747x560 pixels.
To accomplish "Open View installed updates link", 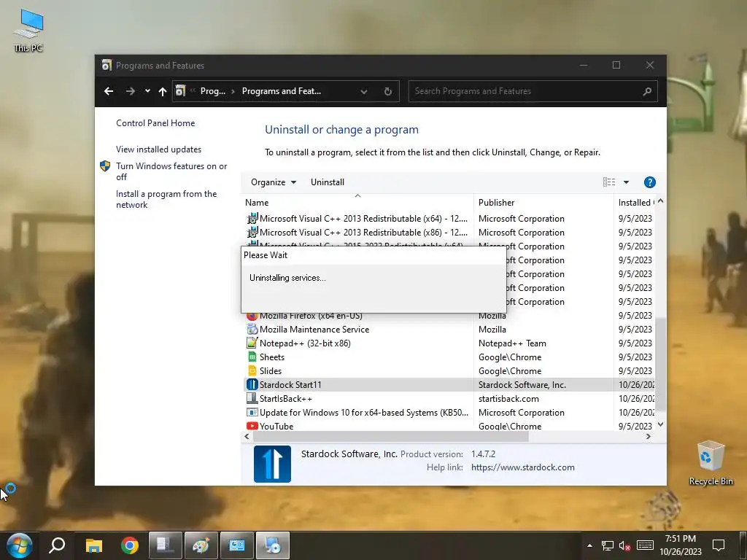I will 158,149.
